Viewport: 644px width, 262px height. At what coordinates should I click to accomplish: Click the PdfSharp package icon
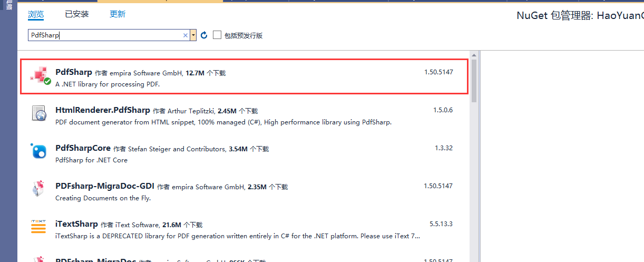[x=40, y=76]
